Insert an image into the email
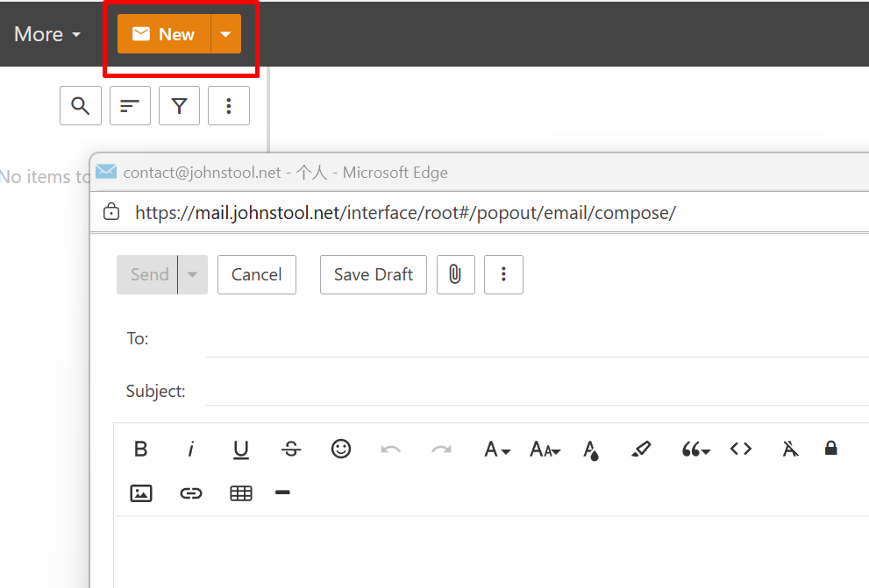 [x=141, y=493]
